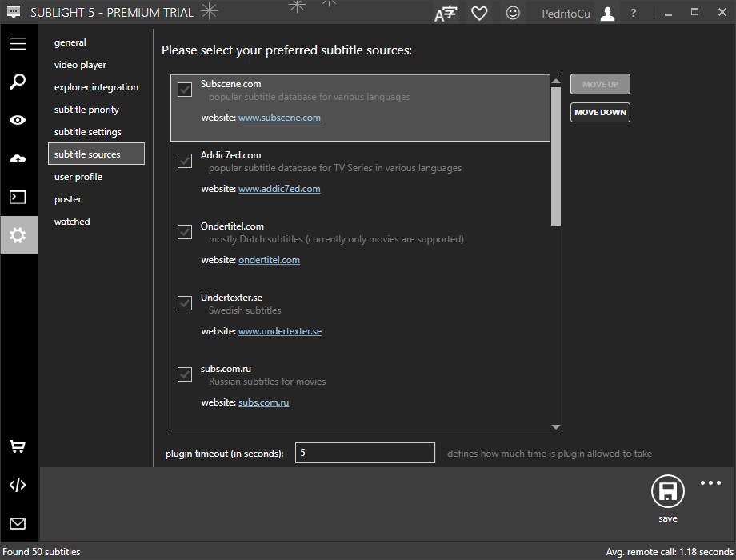Image resolution: width=736 pixels, height=560 pixels.
Task: Click the heart favorites icon
Action: 479,13
